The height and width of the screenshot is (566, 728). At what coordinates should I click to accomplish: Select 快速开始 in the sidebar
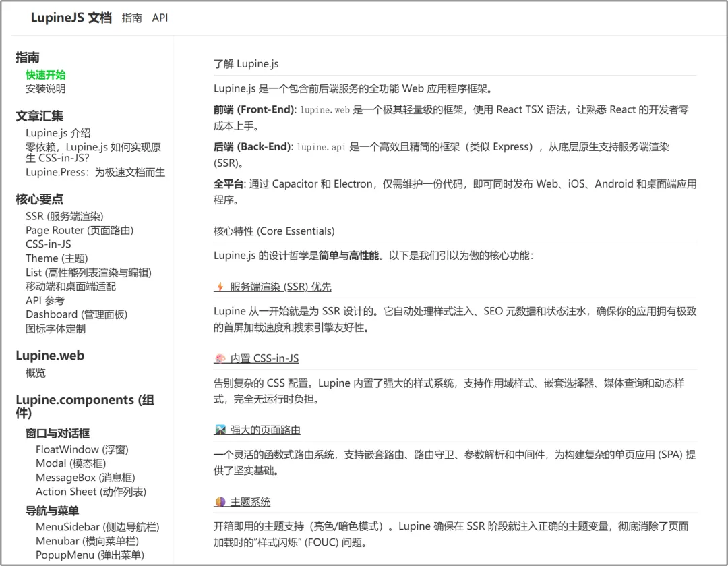pyautogui.click(x=46, y=75)
